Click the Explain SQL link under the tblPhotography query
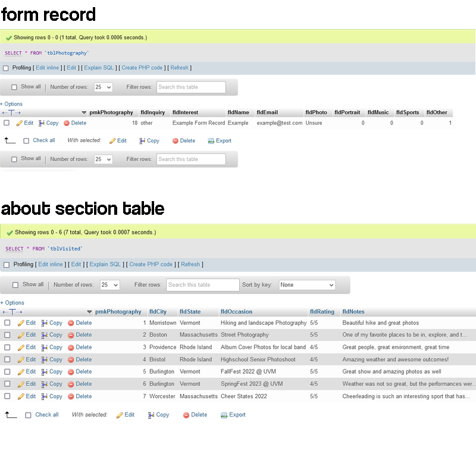This screenshot has height=476, width=476. click(x=98, y=68)
